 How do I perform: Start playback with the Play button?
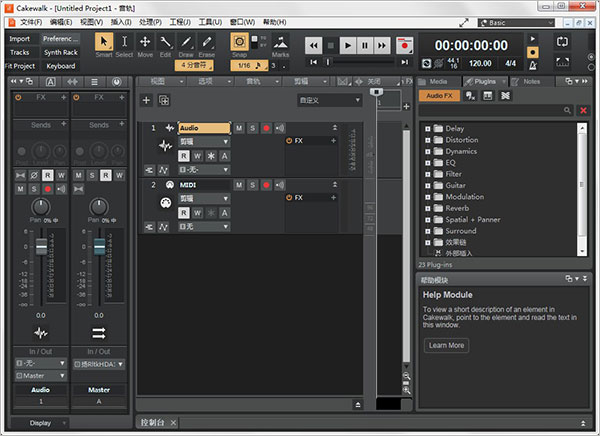coord(348,46)
